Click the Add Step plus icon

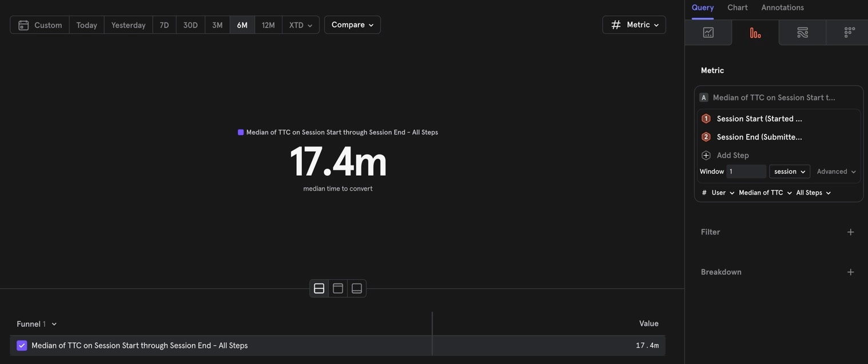706,155
